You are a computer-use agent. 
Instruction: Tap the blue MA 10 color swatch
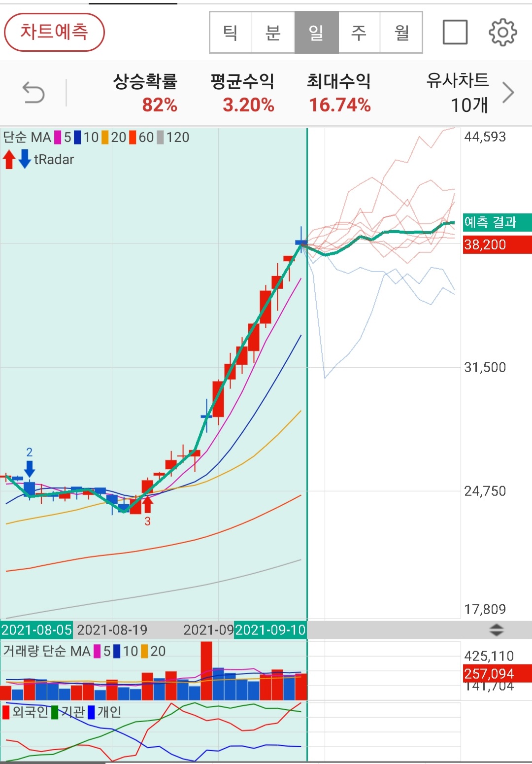[x=77, y=137]
